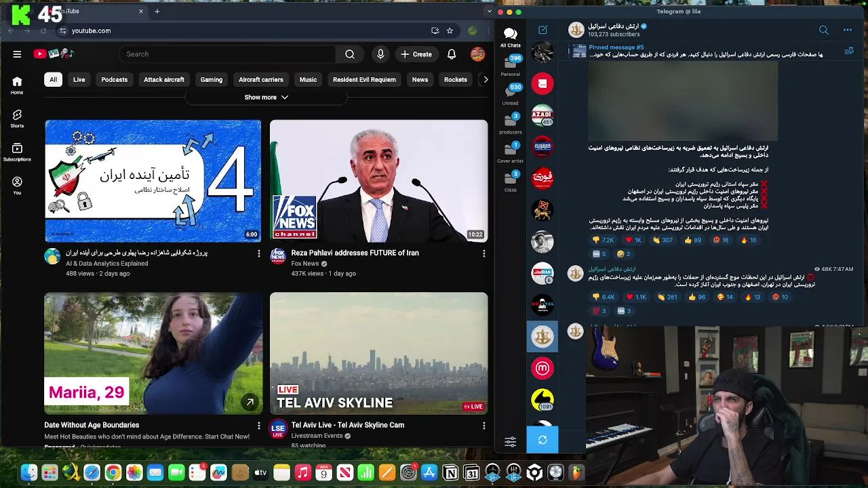Select the Gaming filter chip
This screenshot has width=868, height=488.
click(212, 80)
